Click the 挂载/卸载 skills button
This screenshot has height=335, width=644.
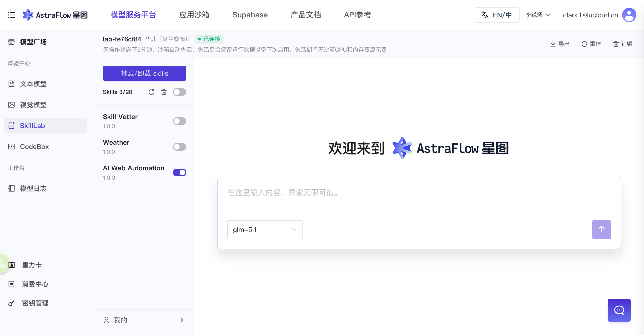[x=145, y=73]
